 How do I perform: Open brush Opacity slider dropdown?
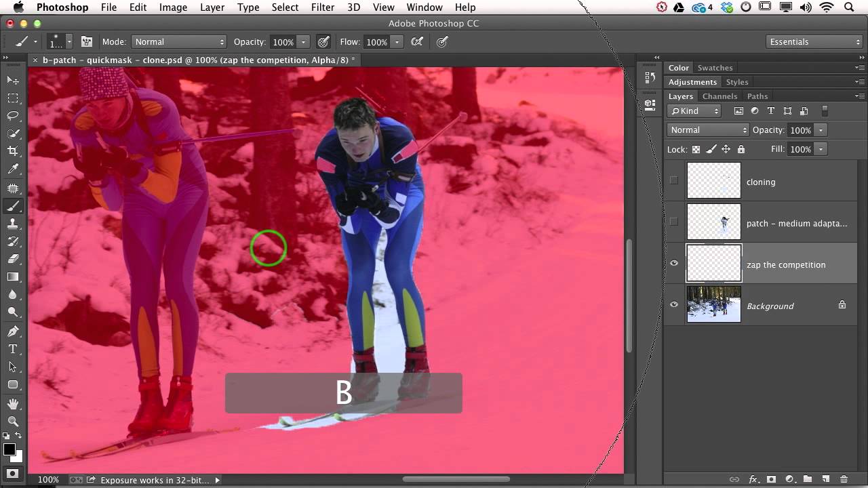(x=304, y=41)
